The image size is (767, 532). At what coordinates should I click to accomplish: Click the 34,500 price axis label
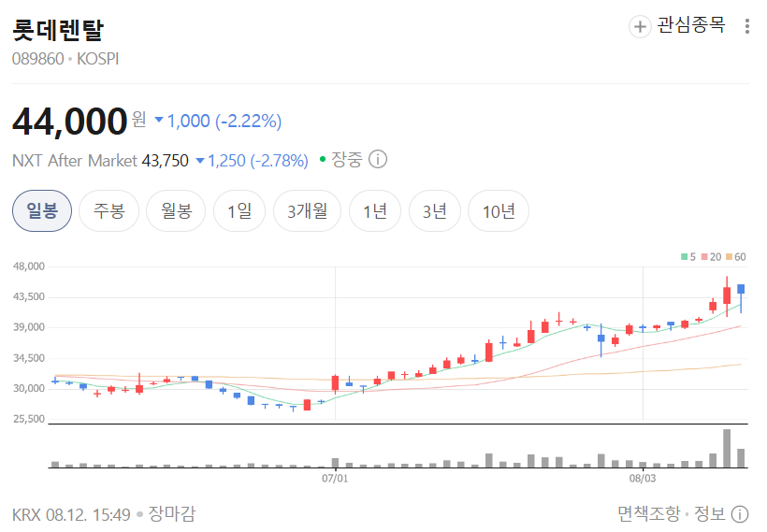tap(29, 358)
